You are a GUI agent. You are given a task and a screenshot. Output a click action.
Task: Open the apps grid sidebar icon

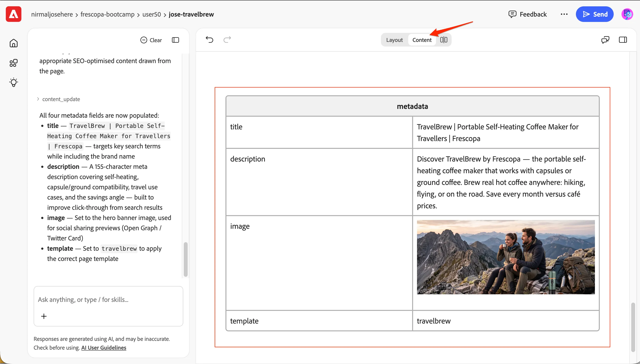pos(13,63)
